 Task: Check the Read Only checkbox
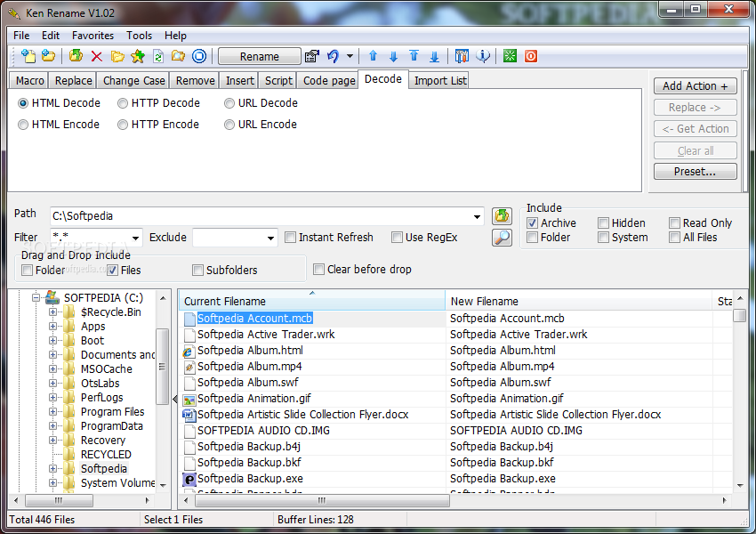point(674,222)
